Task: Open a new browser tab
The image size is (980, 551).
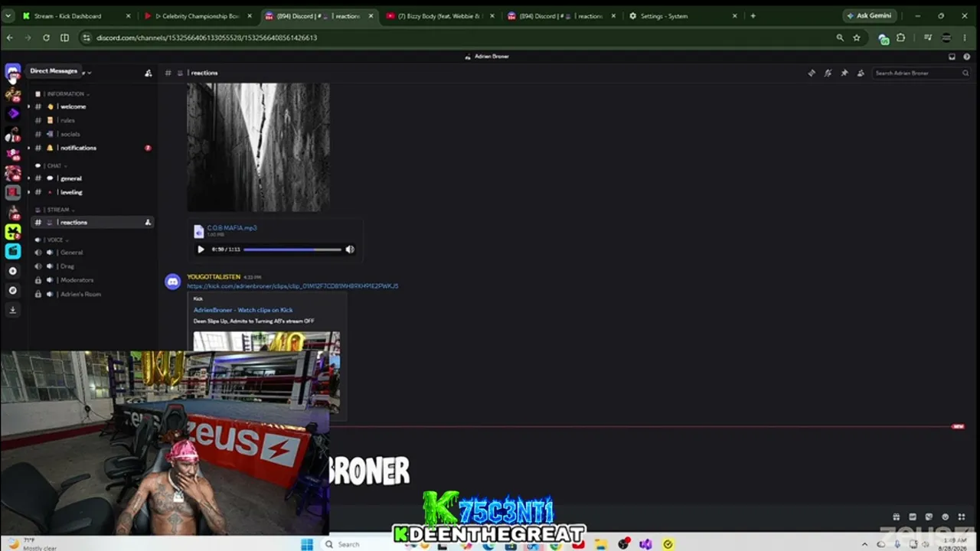Action: 753,16
